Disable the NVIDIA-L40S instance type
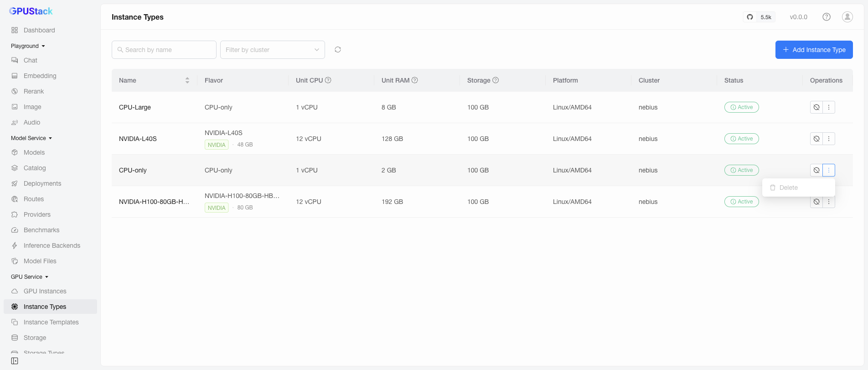This screenshot has height=370, width=868. click(816, 139)
